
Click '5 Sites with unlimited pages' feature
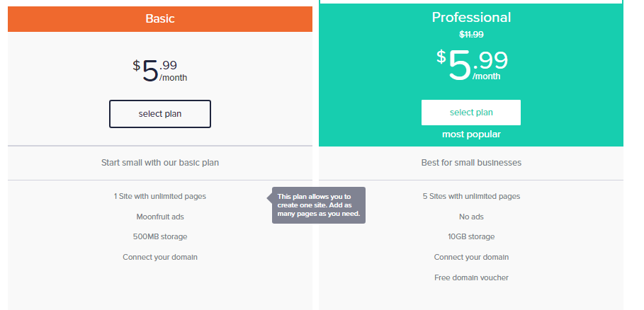click(x=471, y=196)
